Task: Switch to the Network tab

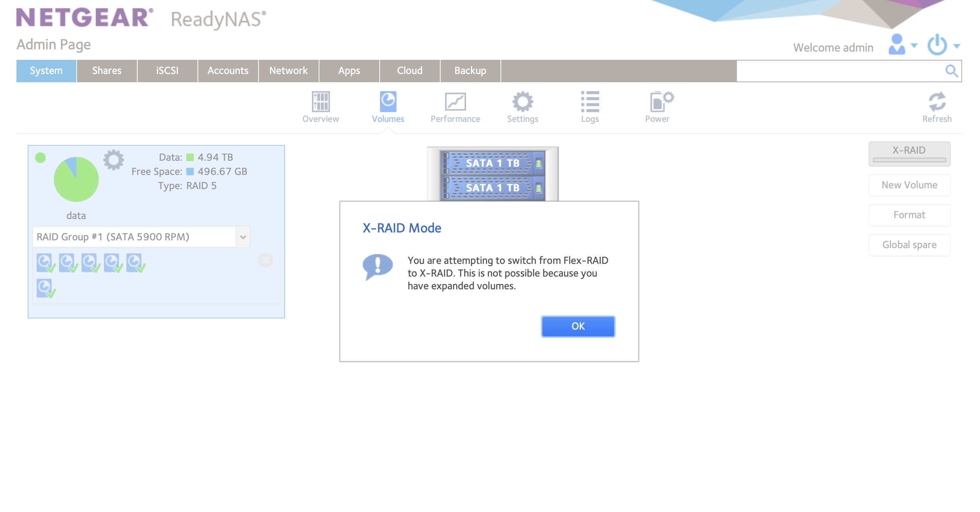Action: 288,71
